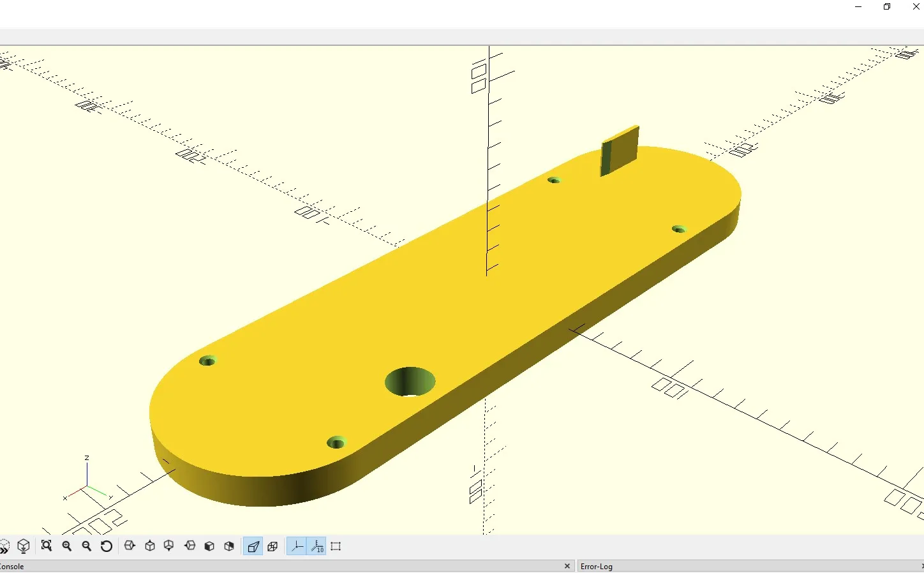Enable the Show Edges toggle
This screenshot has height=573, width=924.
[x=336, y=546]
